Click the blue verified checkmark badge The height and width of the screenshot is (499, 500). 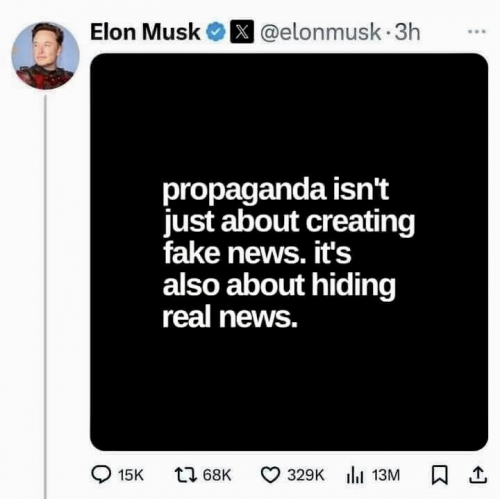coord(216,32)
